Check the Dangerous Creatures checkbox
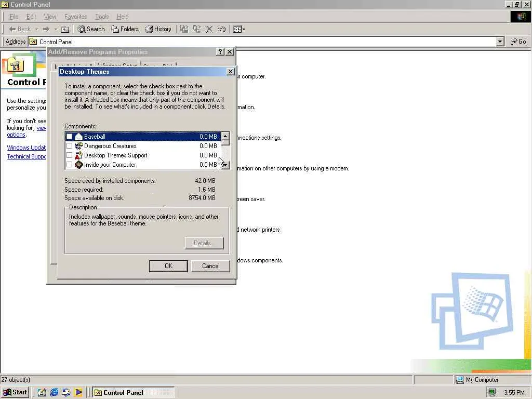 (x=69, y=146)
